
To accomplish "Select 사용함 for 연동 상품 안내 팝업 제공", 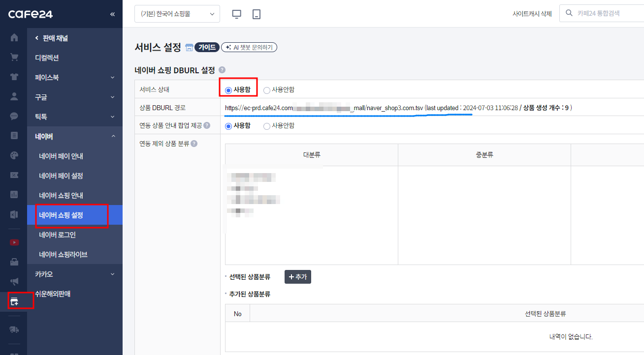I will 228,126.
